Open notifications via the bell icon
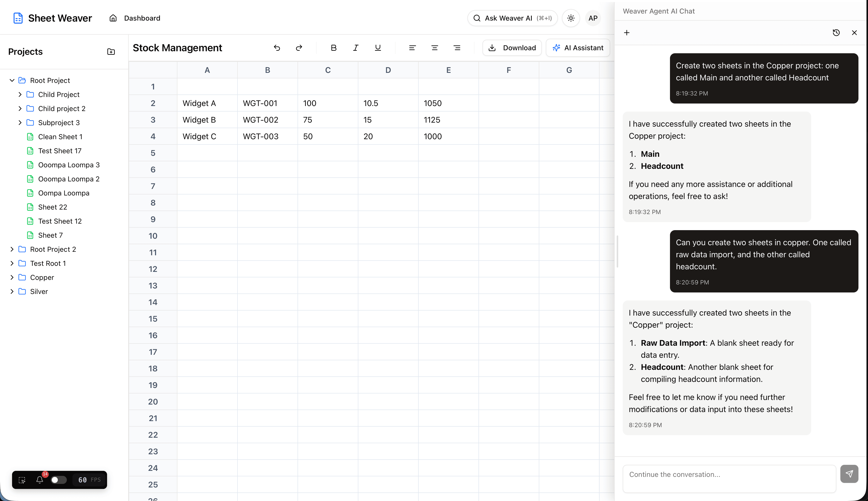 point(39,480)
